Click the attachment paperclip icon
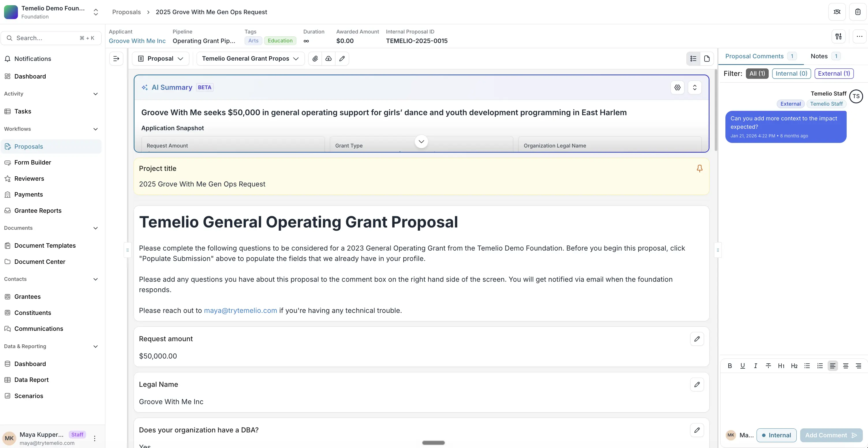The height and width of the screenshot is (448, 868). pyautogui.click(x=315, y=59)
